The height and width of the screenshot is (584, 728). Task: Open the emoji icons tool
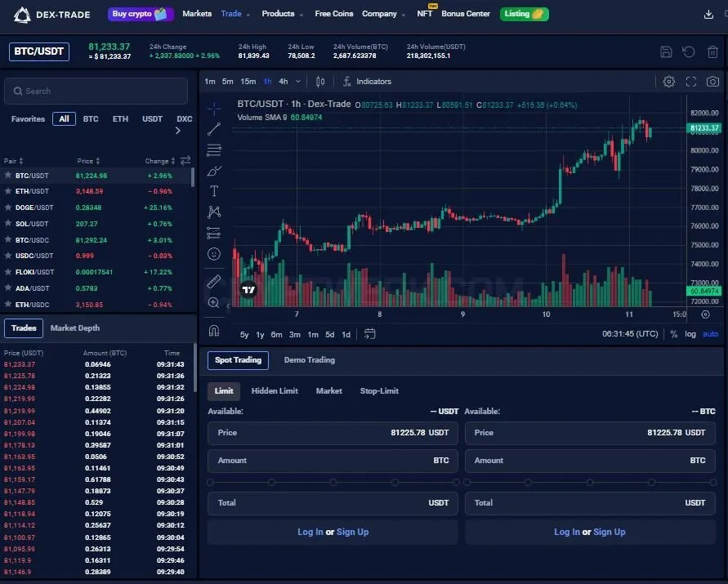[214, 254]
